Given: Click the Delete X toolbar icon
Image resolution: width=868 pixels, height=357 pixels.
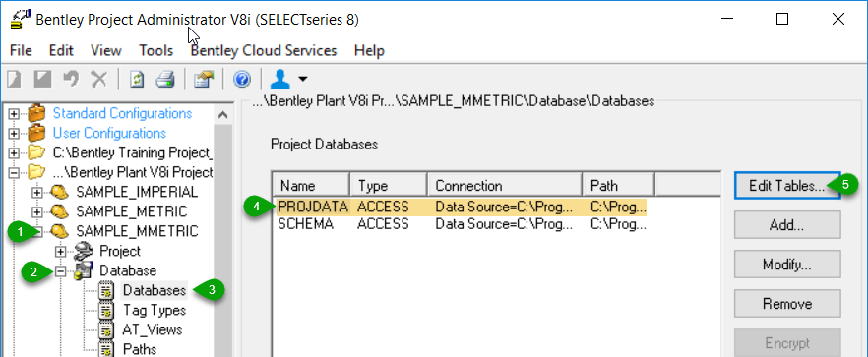Looking at the screenshot, I should [99, 80].
